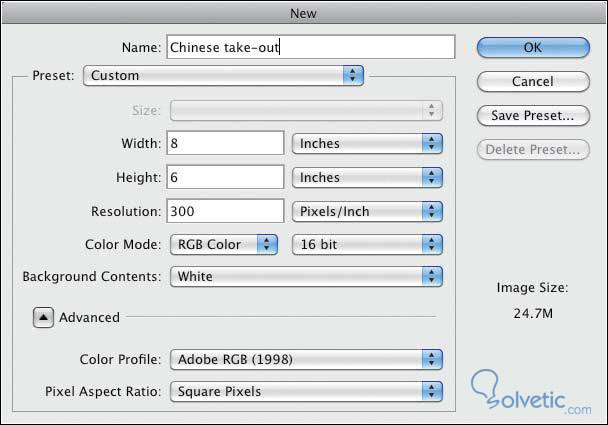Image resolution: width=608 pixels, height=425 pixels.
Task: Collapse the Advanced section arrow
Action: pyautogui.click(x=44, y=317)
